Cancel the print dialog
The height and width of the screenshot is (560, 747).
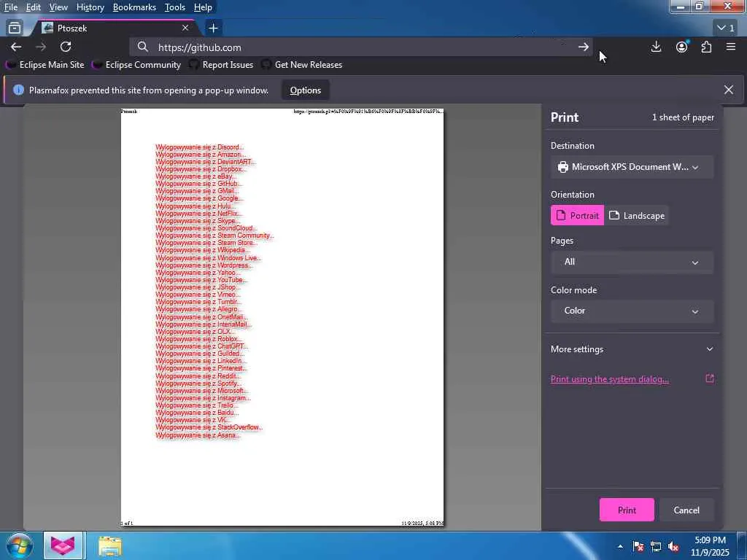point(686,510)
